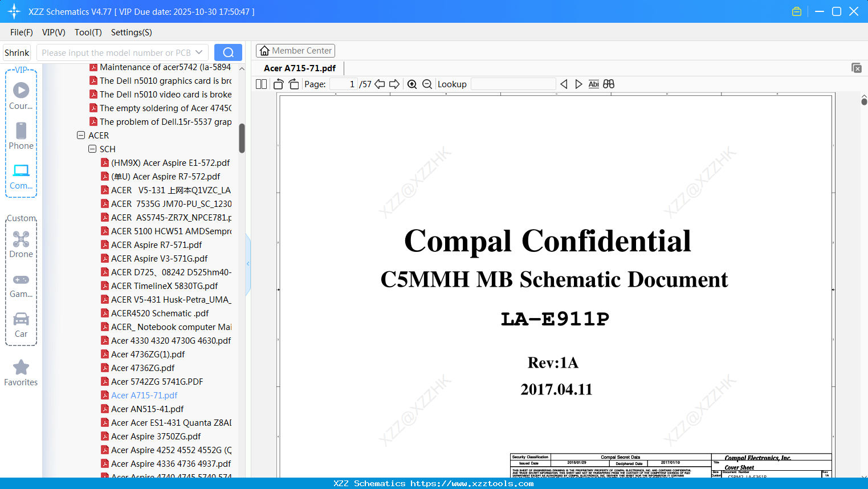Viewport: 868px width, 489px height.
Task: Open Acer Aspire 3750ZG.pdf file
Action: coord(156,437)
